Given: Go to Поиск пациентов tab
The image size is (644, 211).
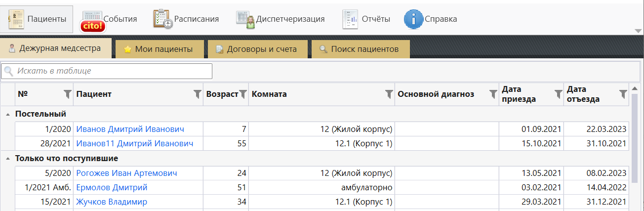Looking at the screenshot, I should click(x=360, y=49).
